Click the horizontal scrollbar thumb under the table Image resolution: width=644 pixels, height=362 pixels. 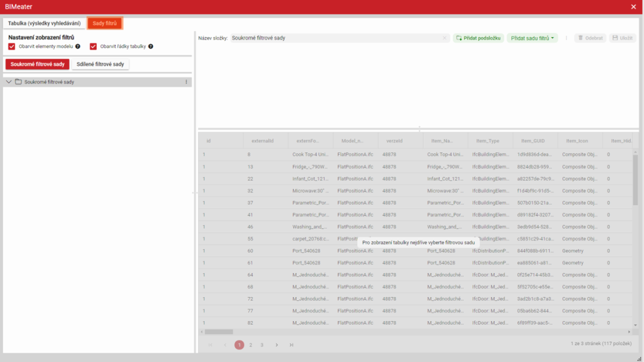click(219, 332)
